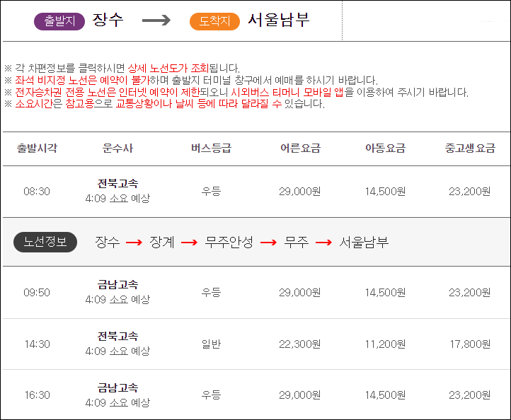Click 금남고속 in the 16:30 row

117,387
